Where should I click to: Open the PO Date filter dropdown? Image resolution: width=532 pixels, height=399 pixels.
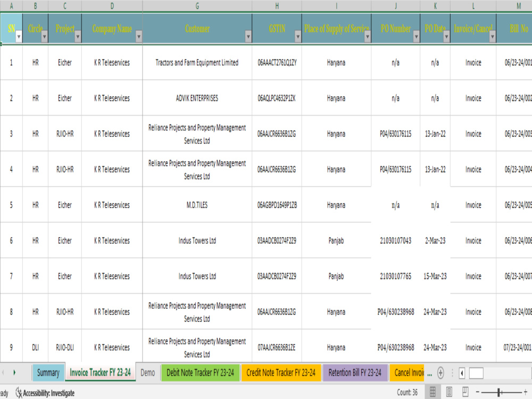pyautogui.click(x=446, y=36)
